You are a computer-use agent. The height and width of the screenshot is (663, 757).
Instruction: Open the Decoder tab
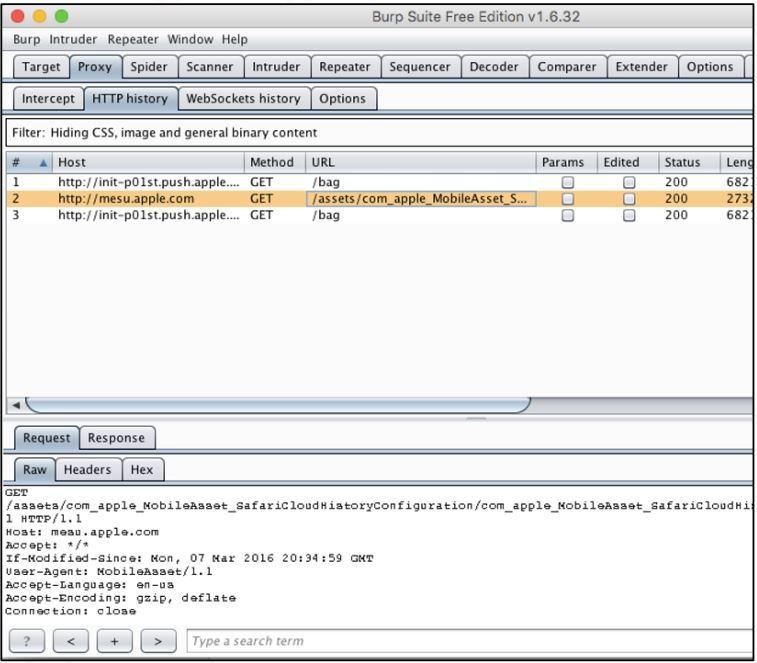point(494,67)
